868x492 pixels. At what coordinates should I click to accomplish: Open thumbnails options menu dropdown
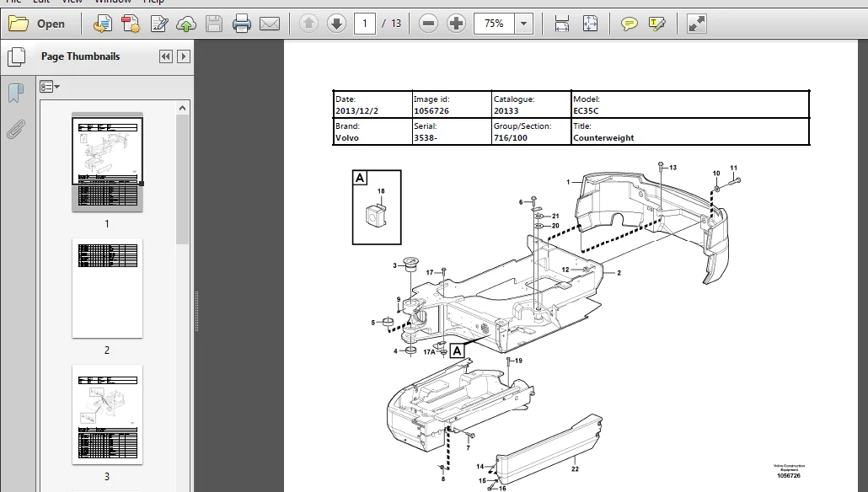tap(49, 87)
